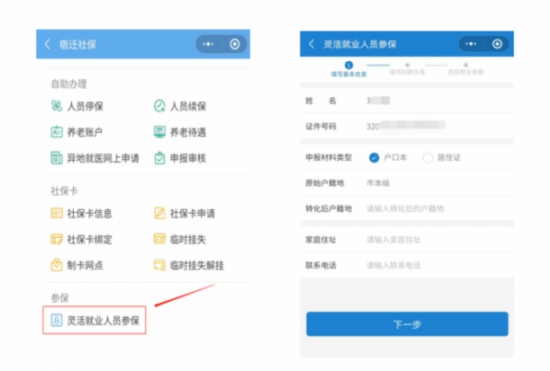Click the 下一步 button
Image resolution: width=550 pixels, height=371 pixels.
click(x=407, y=324)
